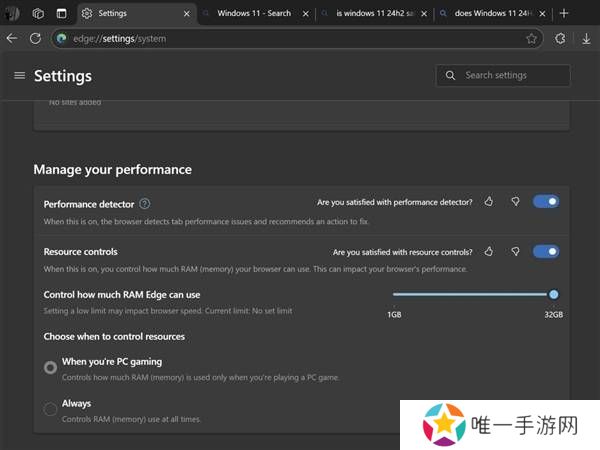
Task: Click the Are you satisfied with resource controls? text
Action: click(402, 252)
